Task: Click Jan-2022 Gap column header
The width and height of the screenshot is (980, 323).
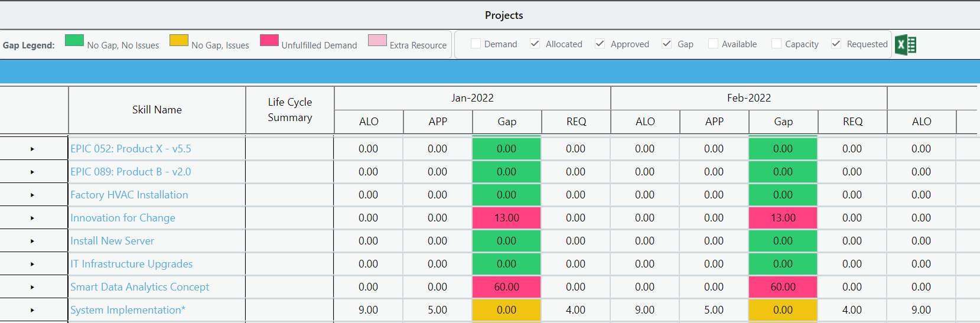Action: [507, 122]
